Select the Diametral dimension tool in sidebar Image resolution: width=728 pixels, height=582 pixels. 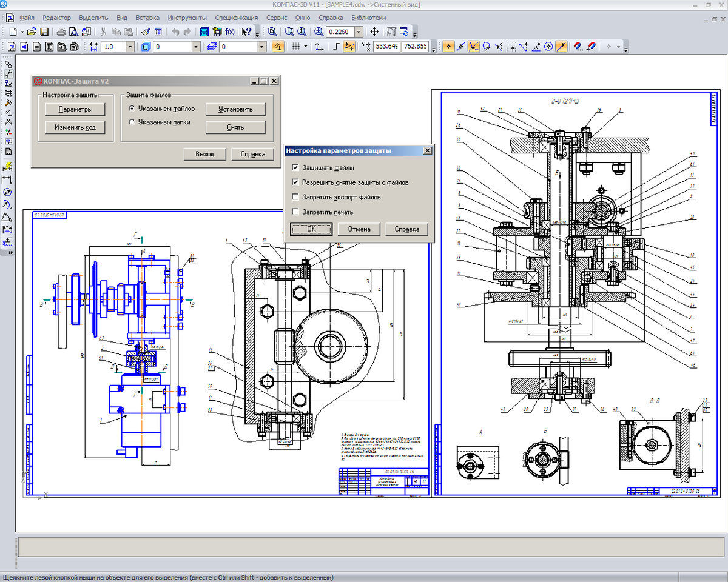point(8,192)
